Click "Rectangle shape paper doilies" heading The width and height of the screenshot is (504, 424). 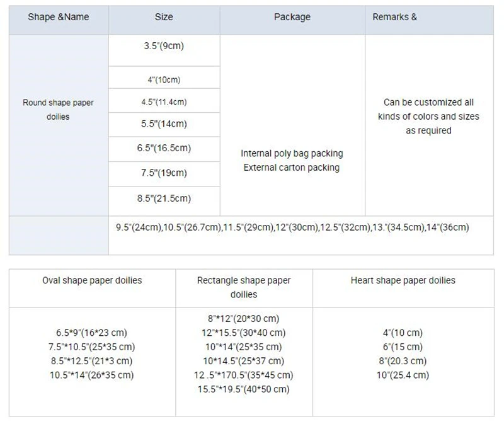tap(244, 287)
